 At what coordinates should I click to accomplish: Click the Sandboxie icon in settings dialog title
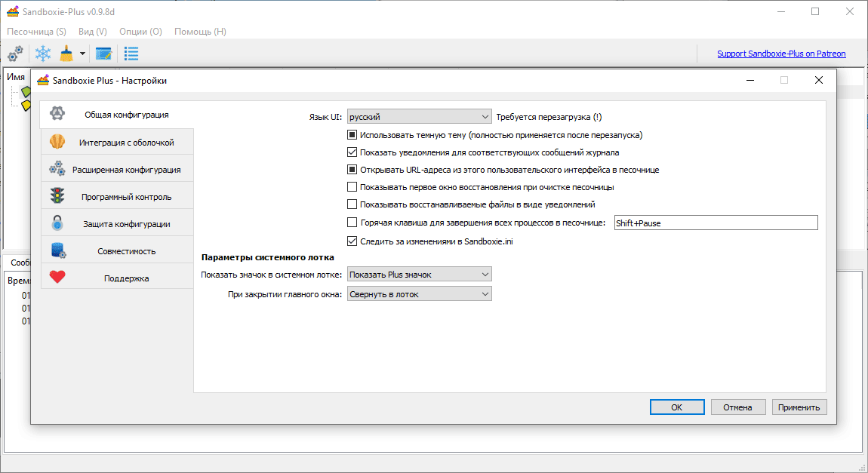coord(43,81)
